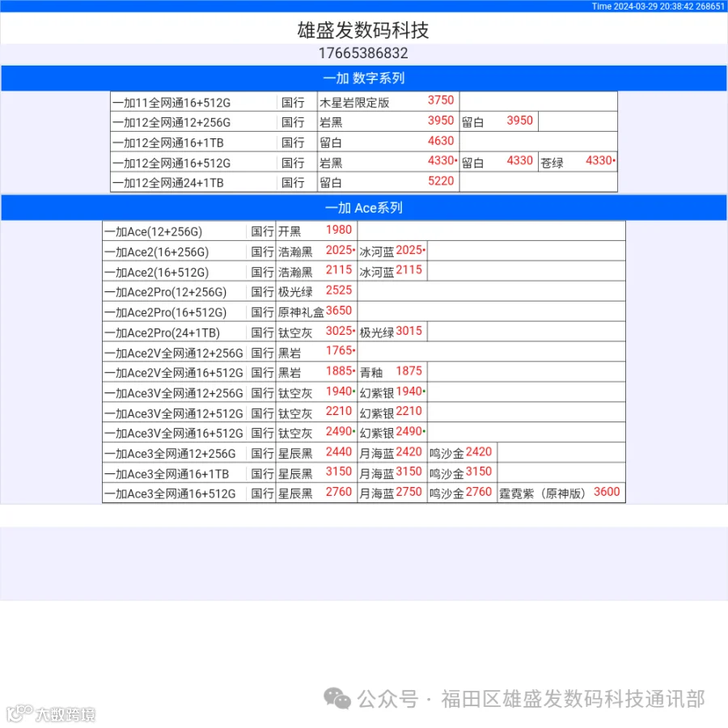Select row 一加12全网通24+1TB
Screen dimensions: 728x728
click(x=364, y=182)
